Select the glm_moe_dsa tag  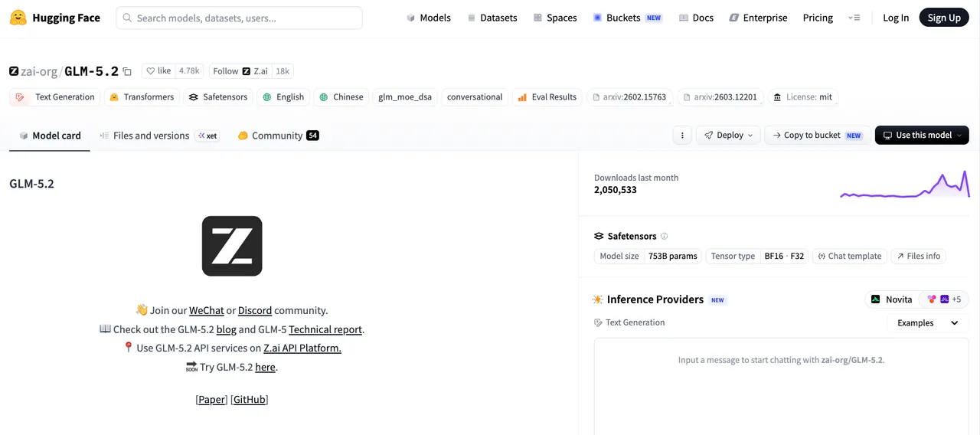tap(405, 97)
